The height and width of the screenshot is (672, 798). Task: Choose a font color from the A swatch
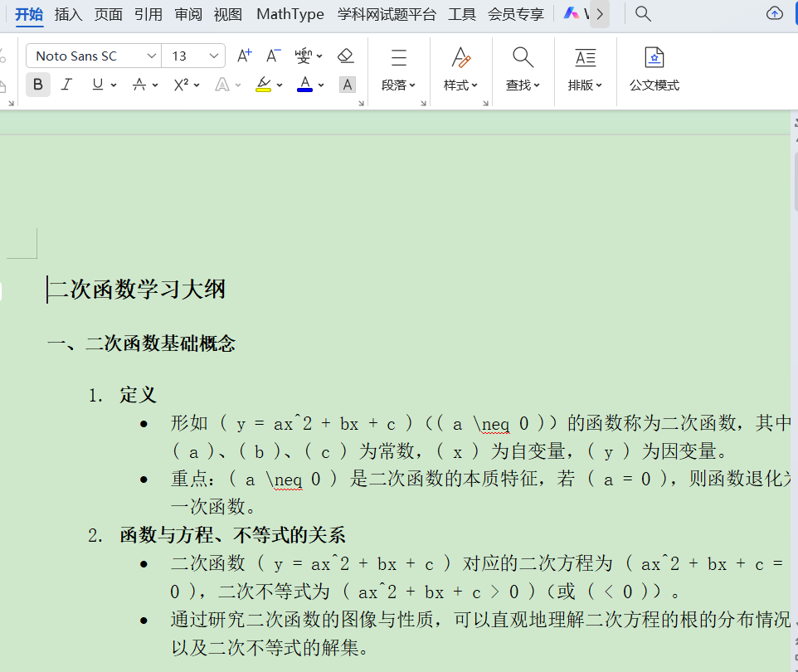coord(304,85)
